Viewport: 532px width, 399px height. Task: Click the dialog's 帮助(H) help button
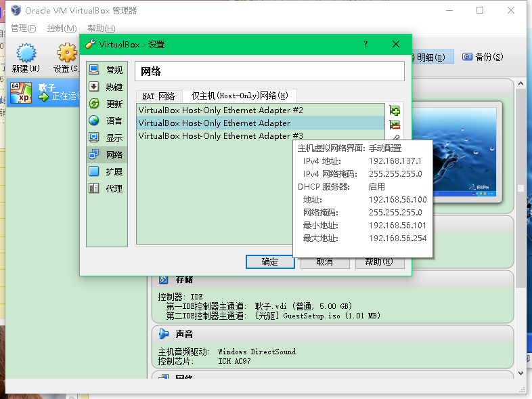tap(379, 262)
